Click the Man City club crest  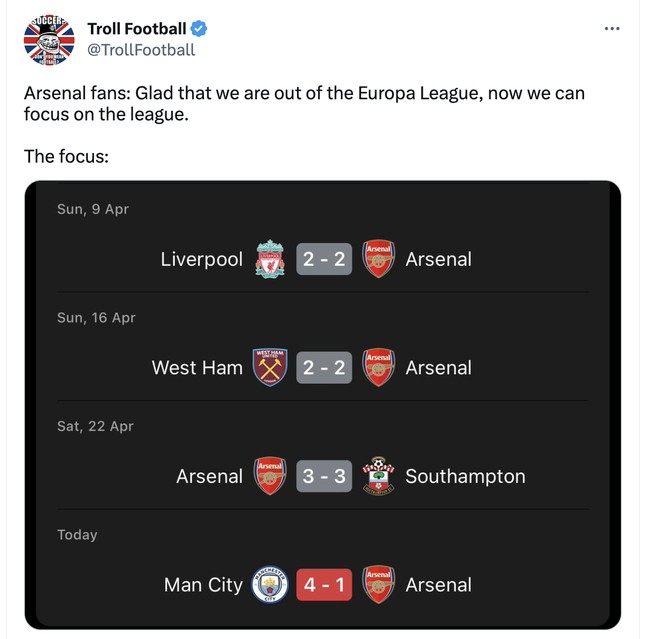point(270,585)
